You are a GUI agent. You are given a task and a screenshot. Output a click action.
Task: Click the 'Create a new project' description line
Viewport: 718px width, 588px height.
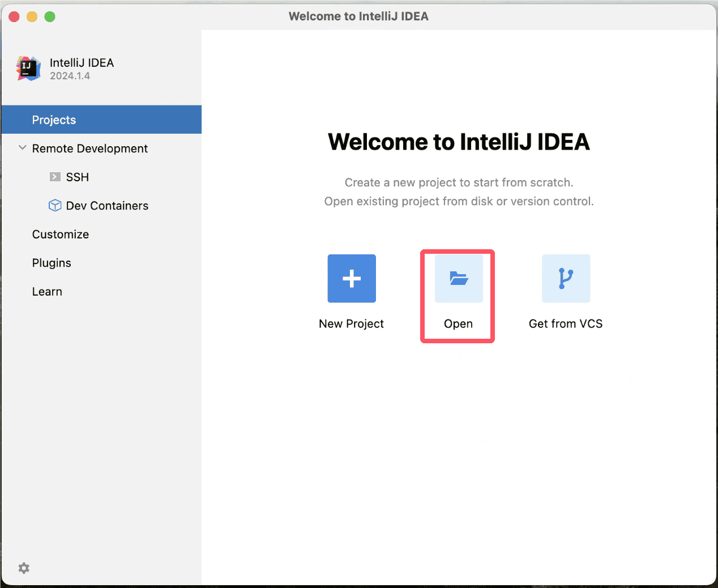pyautogui.click(x=459, y=182)
